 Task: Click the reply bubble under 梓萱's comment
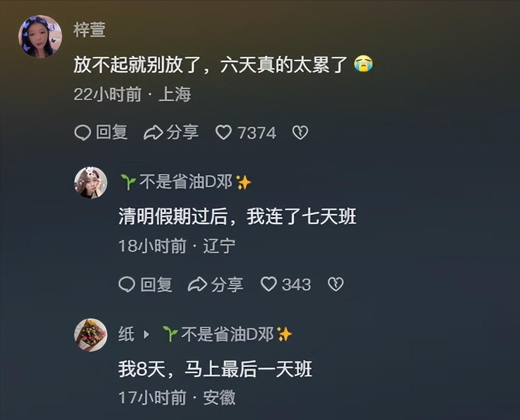83,133
